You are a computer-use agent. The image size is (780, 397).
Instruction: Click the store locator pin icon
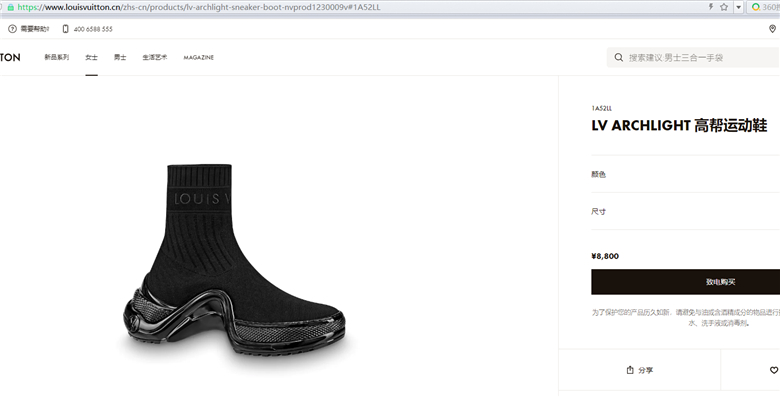[x=773, y=29]
